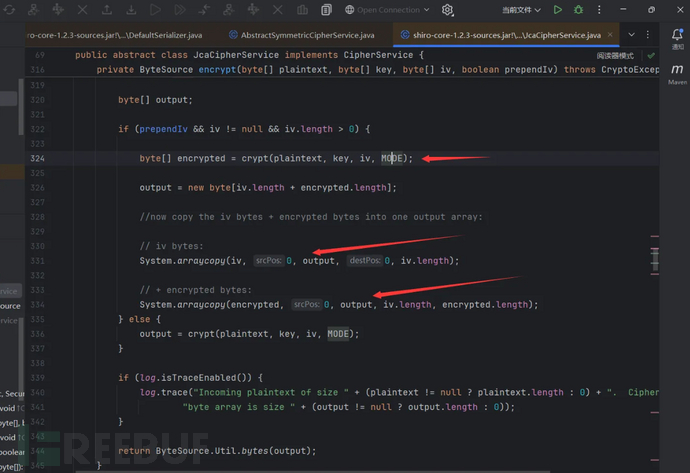Click the srcPos parameter hint on line 331
This screenshot has height=473, width=690.
(x=268, y=260)
